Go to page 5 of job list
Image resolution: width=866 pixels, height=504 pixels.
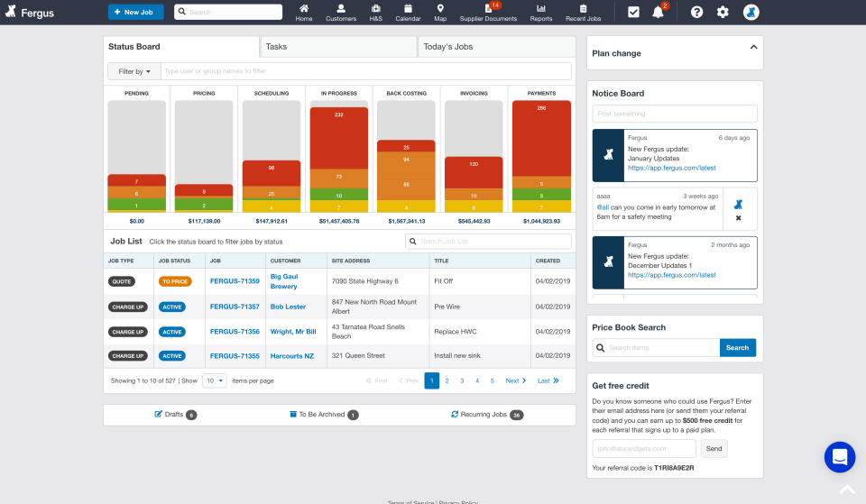pyautogui.click(x=493, y=380)
